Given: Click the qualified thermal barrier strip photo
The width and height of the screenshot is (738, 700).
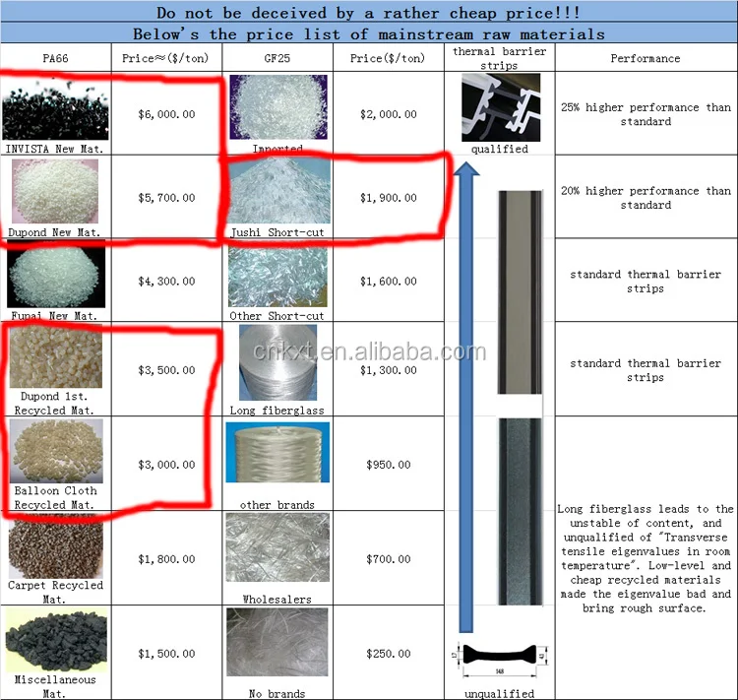Looking at the screenshot, I should click(501, 107).
